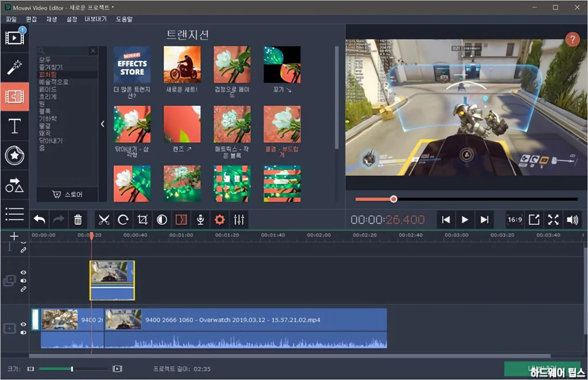The width and height of the screenshot is (588, 380).
Task: Jump to previous frame button
Action: point(446,220)
